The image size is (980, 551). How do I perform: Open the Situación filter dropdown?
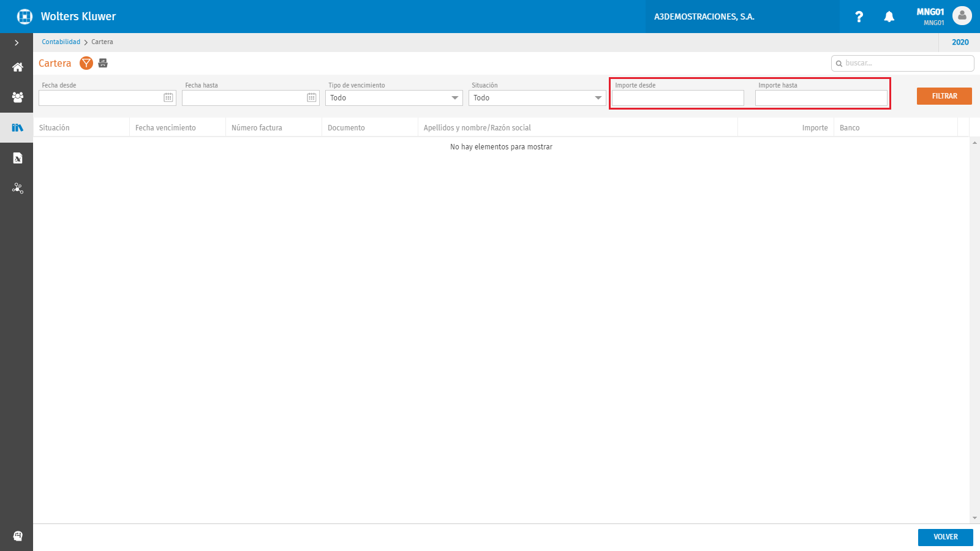tap(537, 98)
